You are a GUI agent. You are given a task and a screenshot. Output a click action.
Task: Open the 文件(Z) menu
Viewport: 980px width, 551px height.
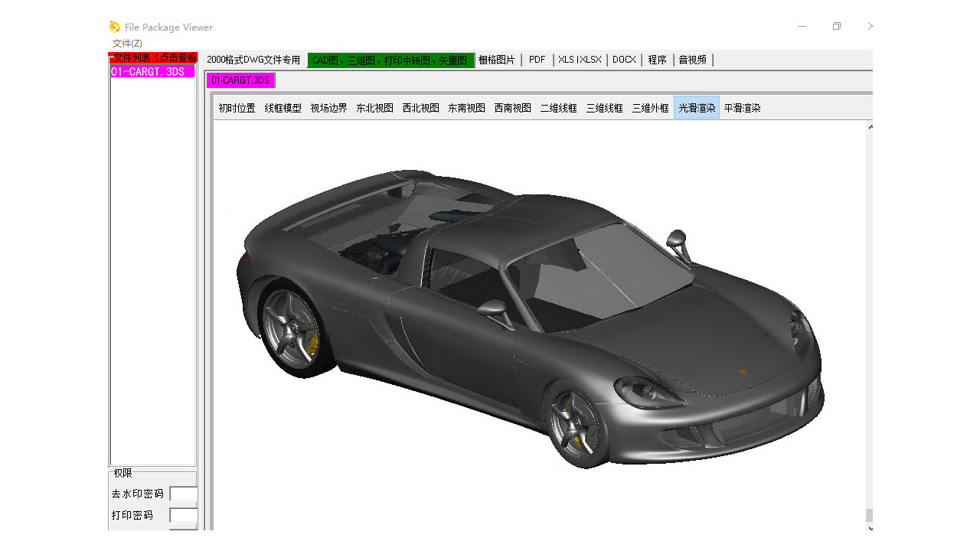(127, 44)
